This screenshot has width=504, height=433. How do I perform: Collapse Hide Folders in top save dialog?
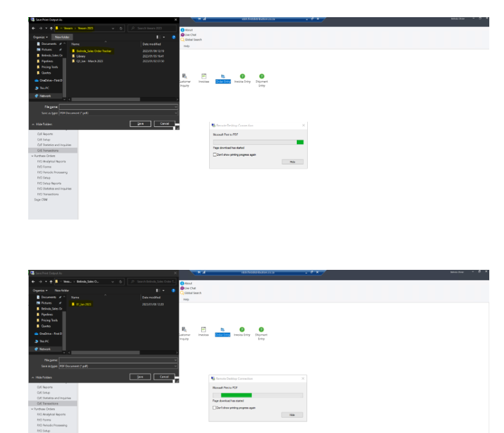(42, 124)
